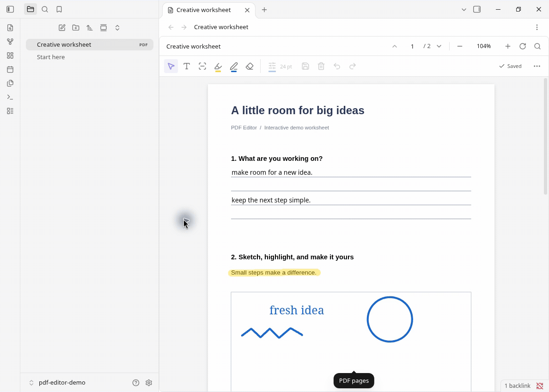Open settings gear icon
This screenshot has height=392, width=549.
[149, 383]
